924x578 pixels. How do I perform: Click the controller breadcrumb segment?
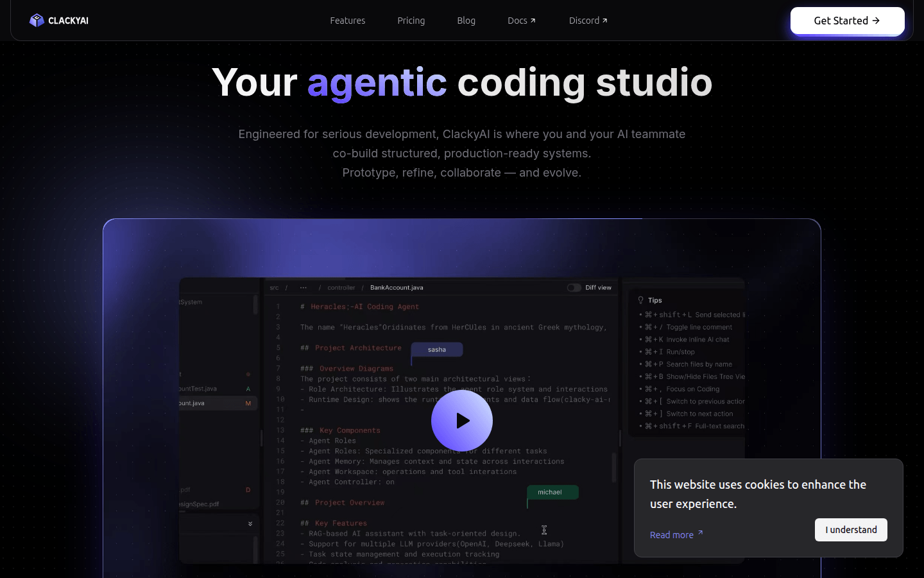(x=341, y=288)
